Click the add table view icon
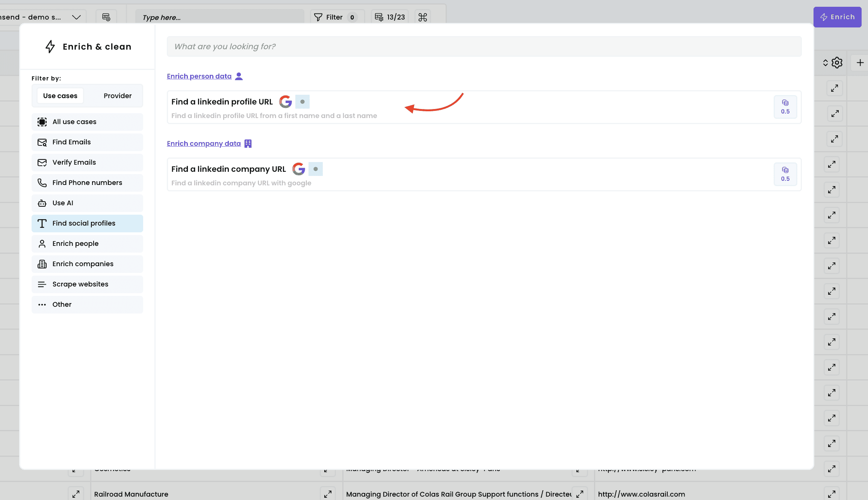 click(x=106, y=17)
